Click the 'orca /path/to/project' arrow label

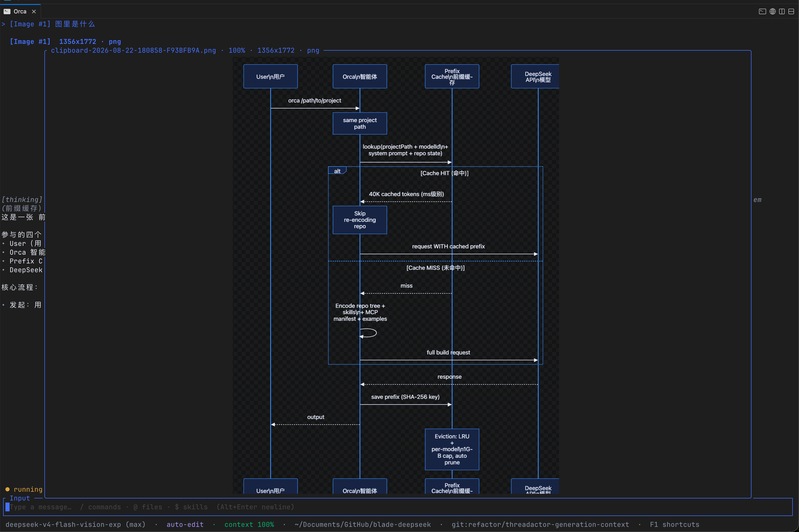315,100
